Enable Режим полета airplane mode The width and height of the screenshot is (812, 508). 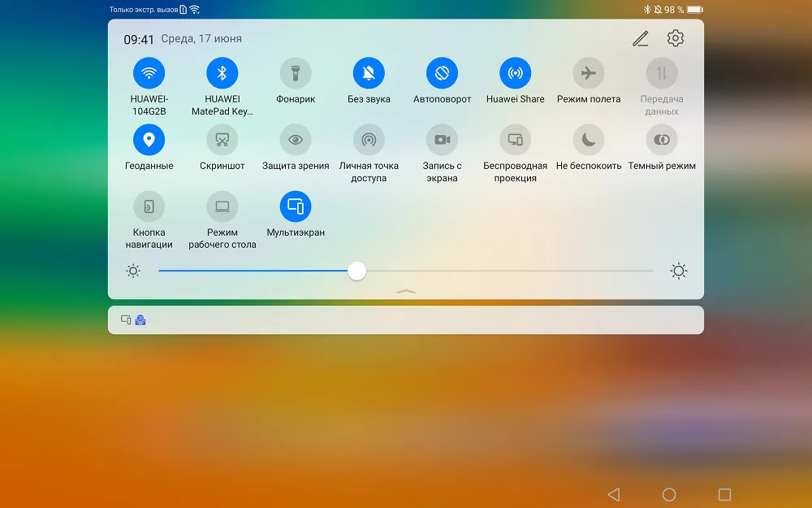pos(589,73)
